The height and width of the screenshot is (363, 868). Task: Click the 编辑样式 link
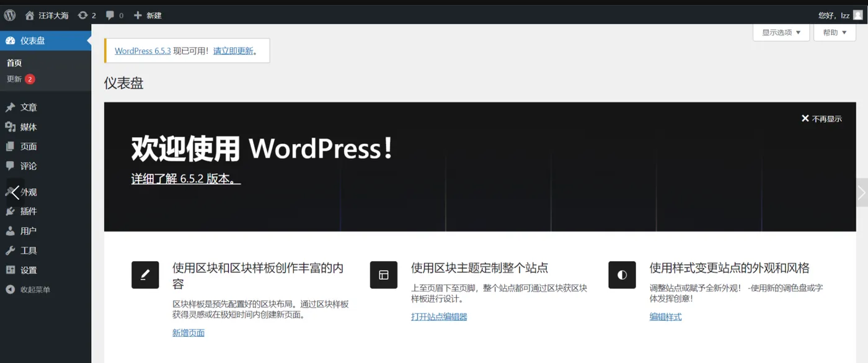pyautogui.click(x=665, y=316)
